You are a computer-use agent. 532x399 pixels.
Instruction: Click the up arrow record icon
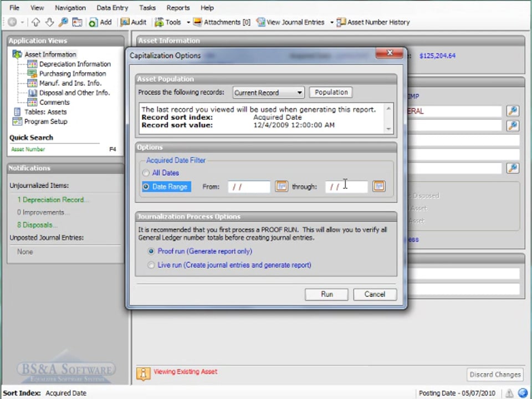[35, 22]
